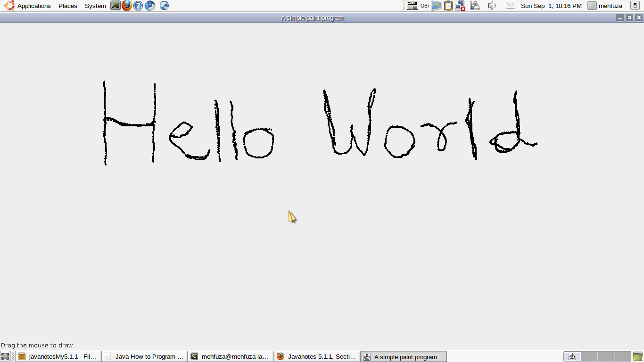This screenshot has height=362, width=644.
Task: Open the GBr keyboard layout switcher
Action: 425,6
